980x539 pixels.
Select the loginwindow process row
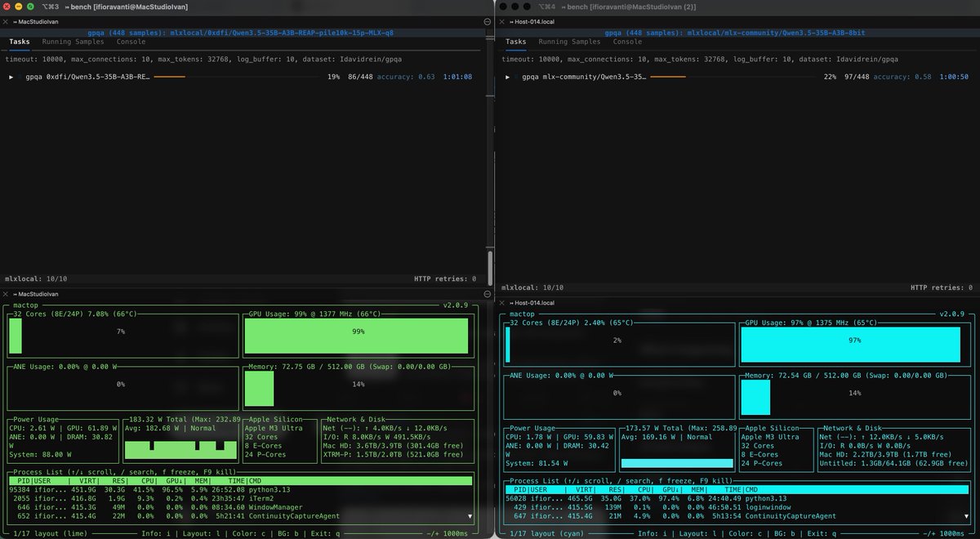point(737,507)
